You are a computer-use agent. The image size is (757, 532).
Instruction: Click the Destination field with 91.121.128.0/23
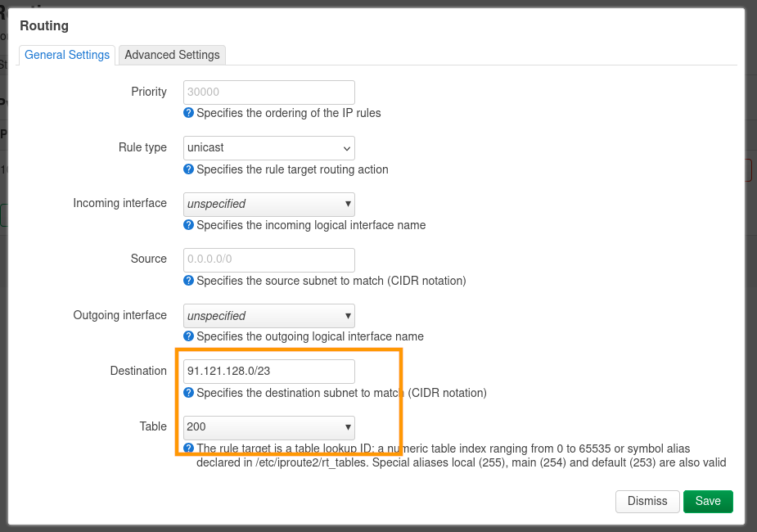point(268,372)
